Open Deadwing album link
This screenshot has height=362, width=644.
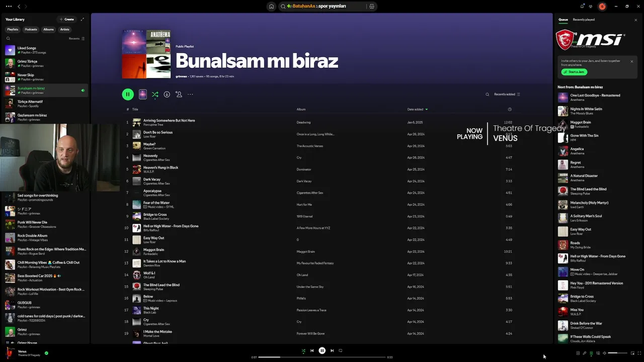303,122
